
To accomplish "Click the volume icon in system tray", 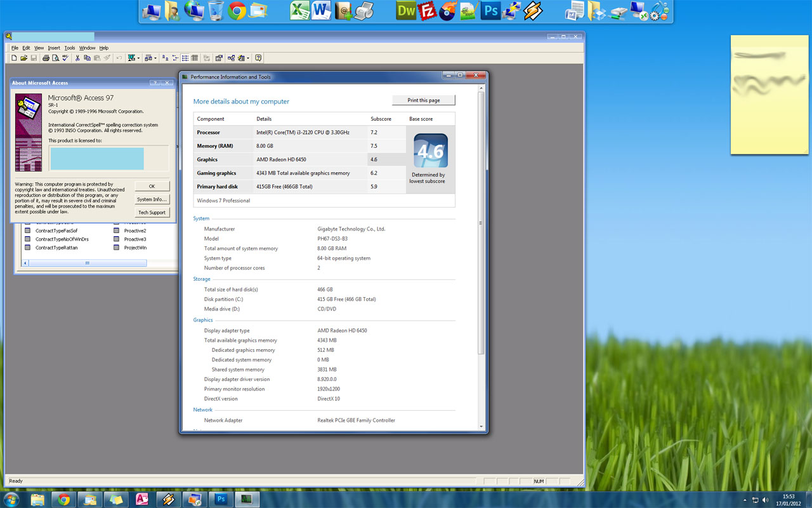I will tap(765, 500).
